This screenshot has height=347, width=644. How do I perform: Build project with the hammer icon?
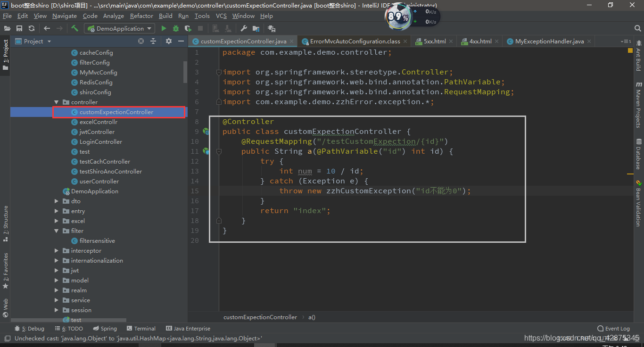click(74, 28)
